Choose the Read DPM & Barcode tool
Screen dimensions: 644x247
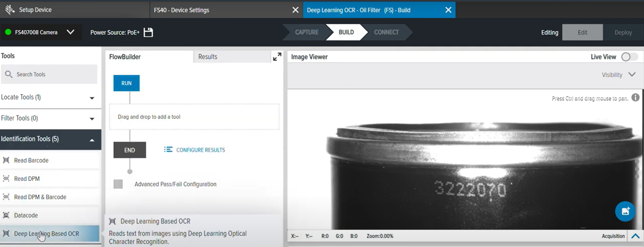[40, 197]
